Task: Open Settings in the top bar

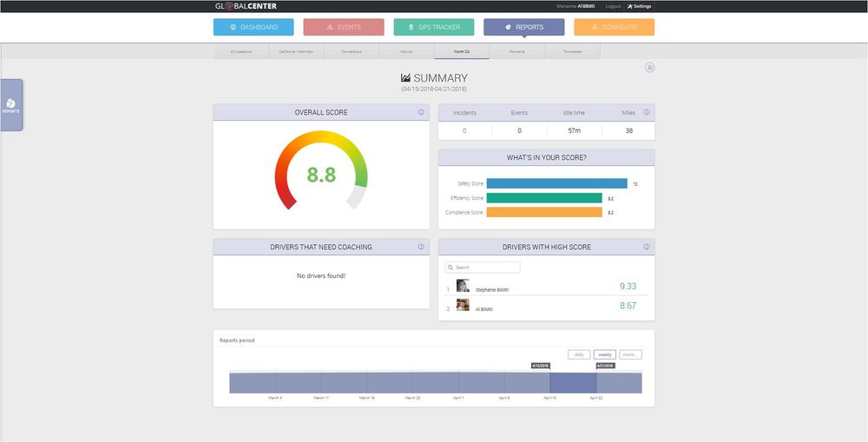Action: (x=639, y=6)
